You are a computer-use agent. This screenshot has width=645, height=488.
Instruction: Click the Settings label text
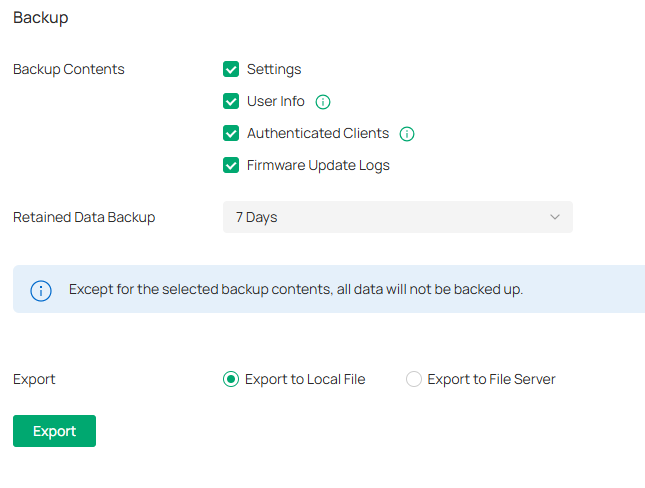point(274,70)
